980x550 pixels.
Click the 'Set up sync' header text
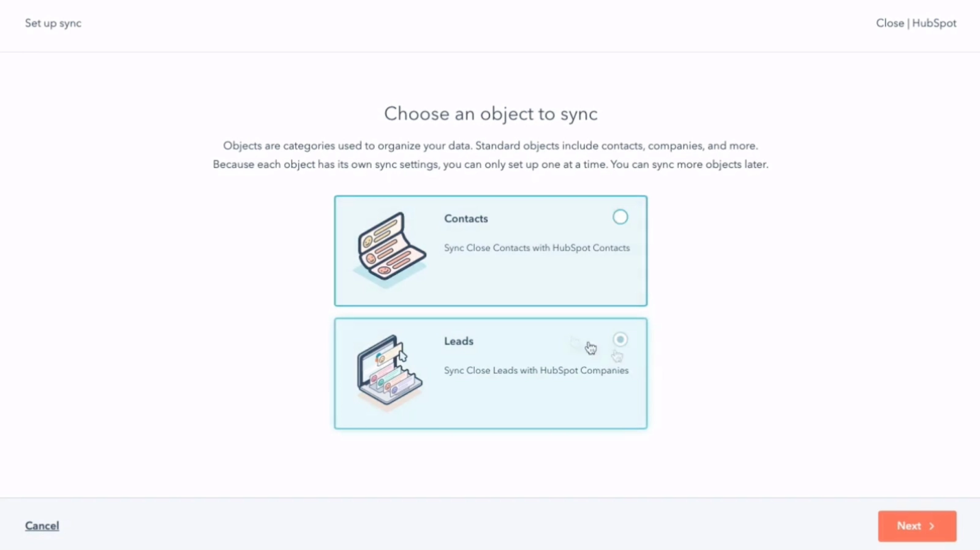(53, 23)
